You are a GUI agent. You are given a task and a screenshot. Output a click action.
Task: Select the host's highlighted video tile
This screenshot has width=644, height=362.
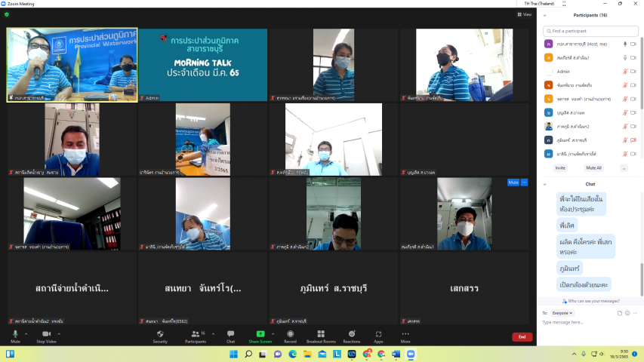point(72,65)
